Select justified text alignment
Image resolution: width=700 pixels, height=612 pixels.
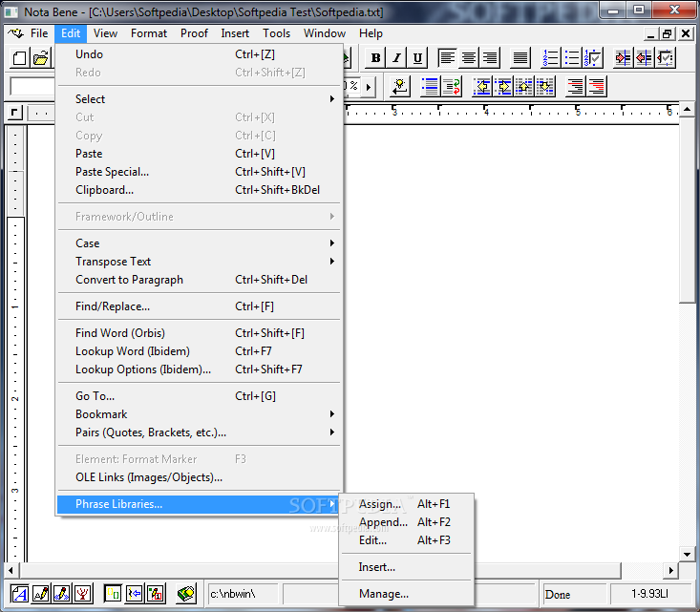coord(520,58)
